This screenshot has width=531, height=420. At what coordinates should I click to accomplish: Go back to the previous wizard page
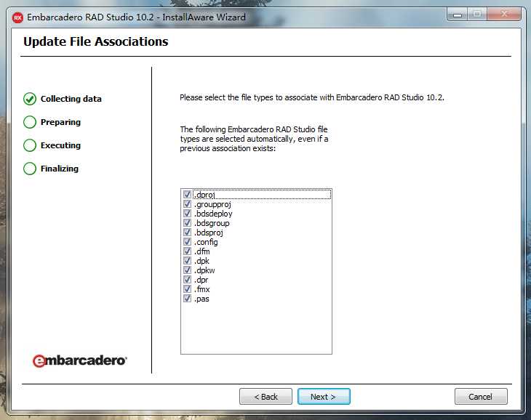(x=265, y=396)
